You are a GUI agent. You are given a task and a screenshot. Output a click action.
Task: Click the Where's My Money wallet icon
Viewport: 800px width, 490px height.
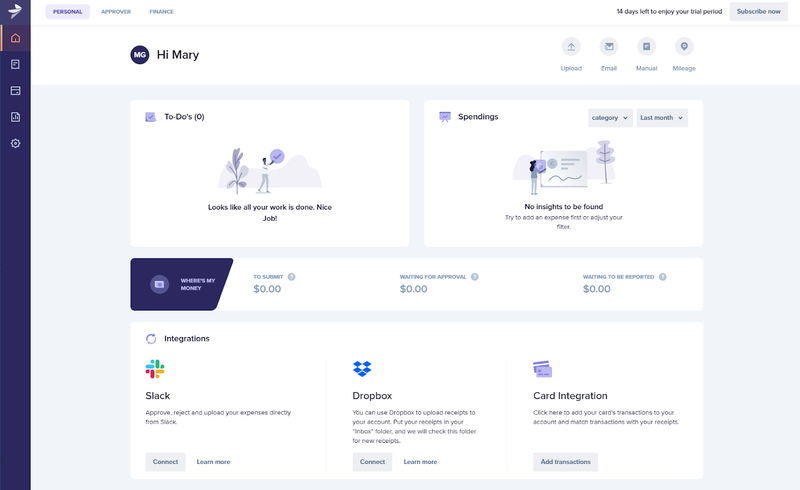pos(159,284)
